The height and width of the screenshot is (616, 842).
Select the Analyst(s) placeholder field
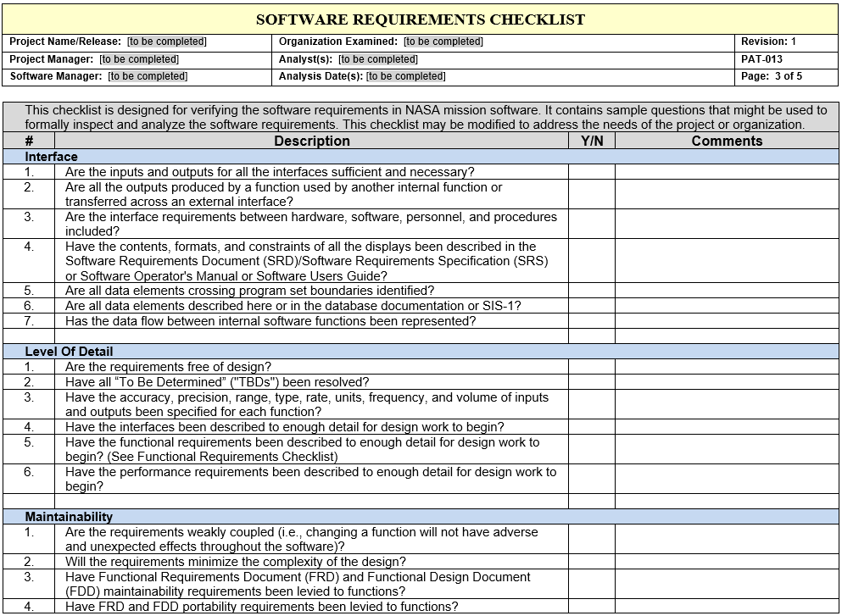coord(378,59)
